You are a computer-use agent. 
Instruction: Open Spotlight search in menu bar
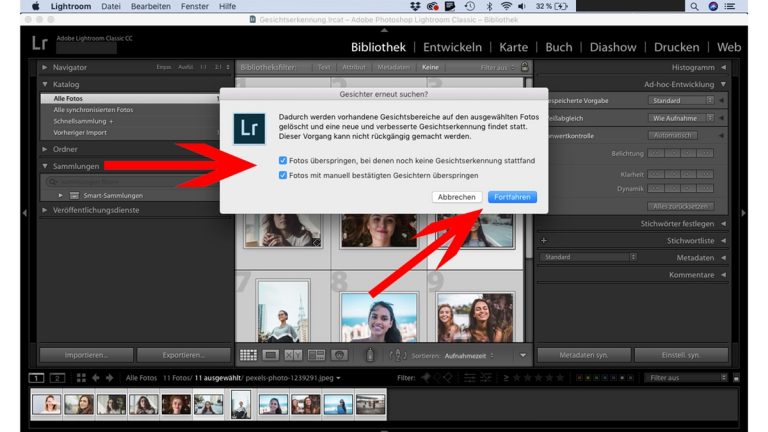click(x=694, y=6)
